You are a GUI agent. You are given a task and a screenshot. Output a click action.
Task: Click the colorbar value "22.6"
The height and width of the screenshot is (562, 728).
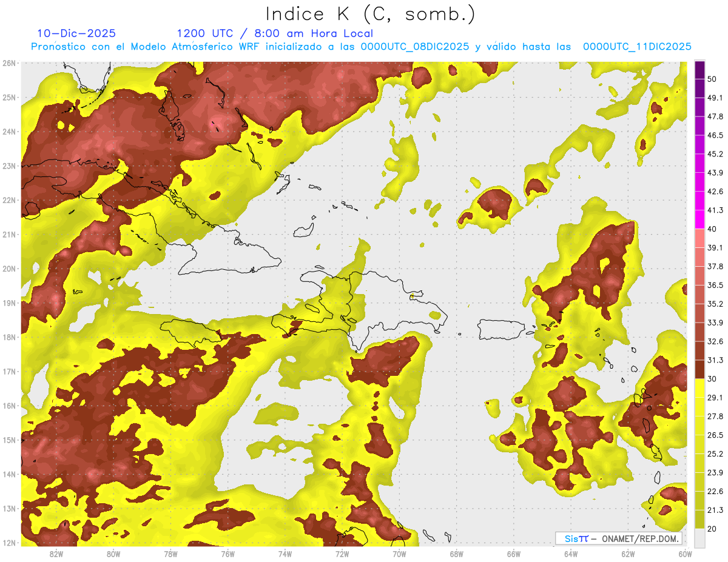pos(715,491)
